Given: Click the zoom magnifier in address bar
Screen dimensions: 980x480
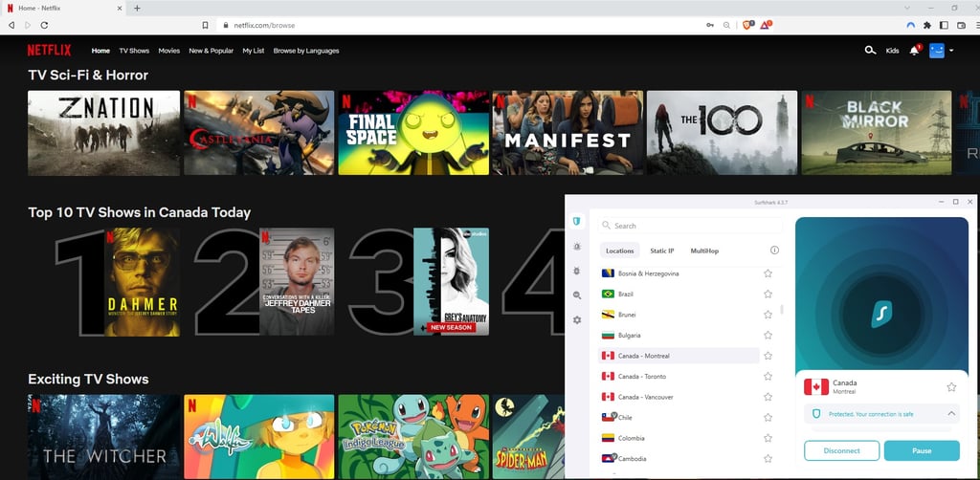Looking at the screenshot, I should [726, 25].
